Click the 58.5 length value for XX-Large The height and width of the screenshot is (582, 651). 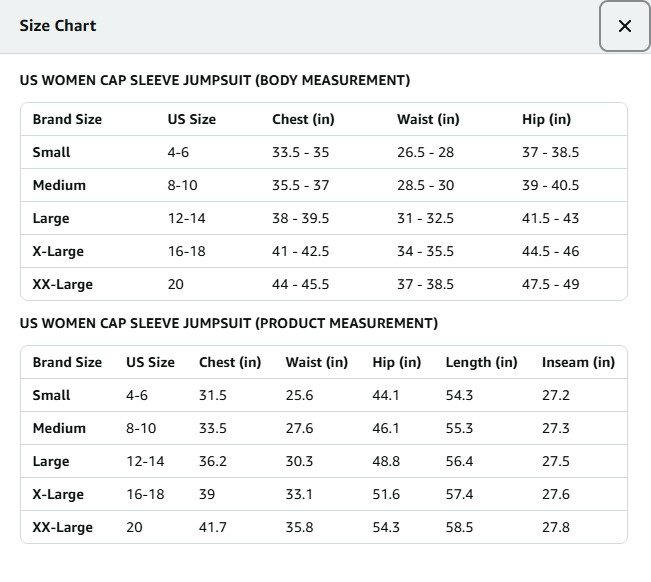[x=459, y=527]
